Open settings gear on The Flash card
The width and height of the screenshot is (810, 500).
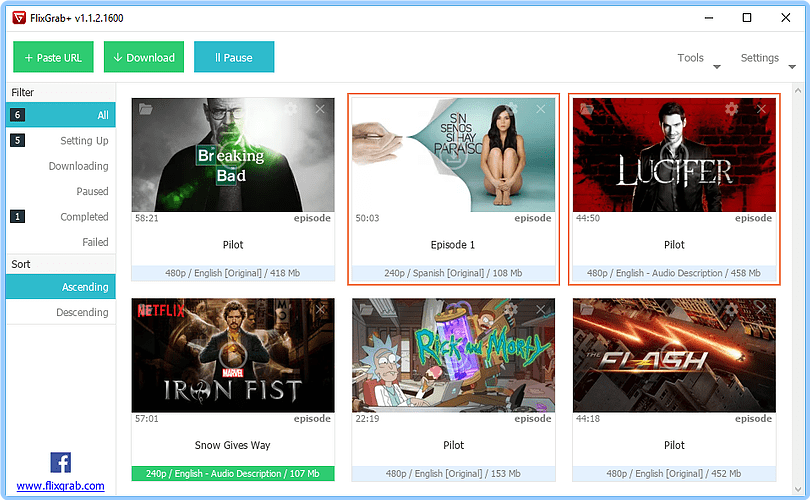[x=731, y=309]
